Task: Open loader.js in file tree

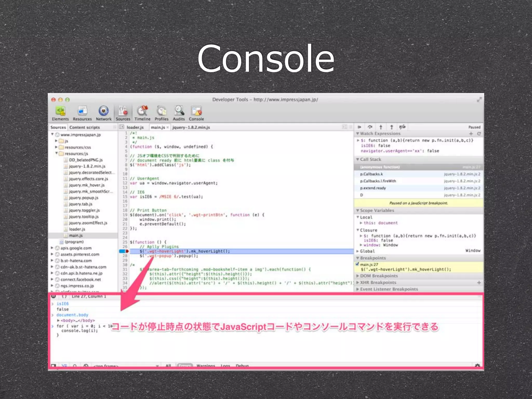Action: pyautogui.click(x=77, y=229)
